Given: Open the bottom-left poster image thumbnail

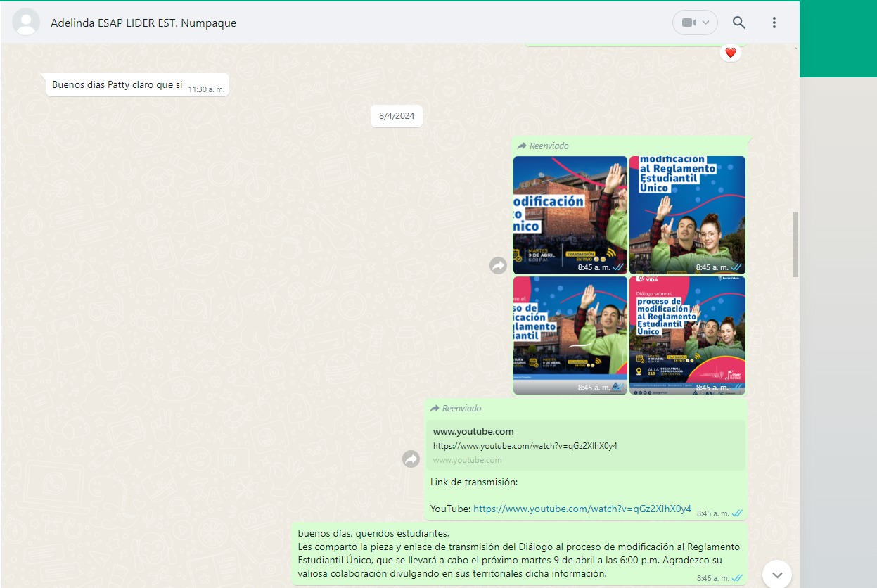Looking at the screenshot, I should pyautogui.click(x=570, y=335).
